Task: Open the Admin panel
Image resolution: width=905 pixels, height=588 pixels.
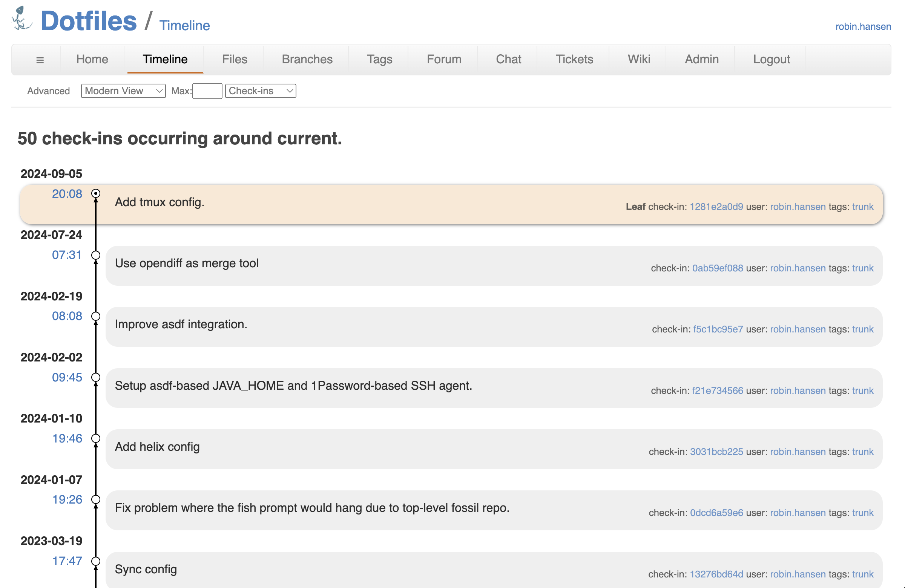Action: tap(701, 59)
